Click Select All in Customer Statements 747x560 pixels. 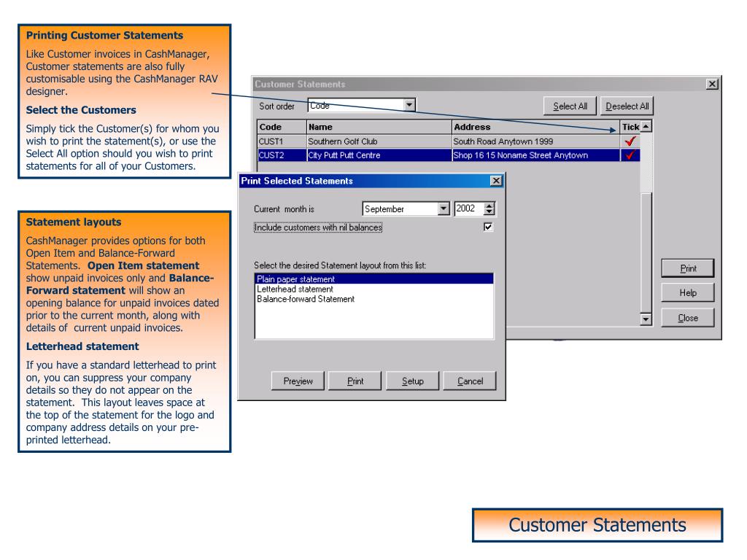[570, 106]
